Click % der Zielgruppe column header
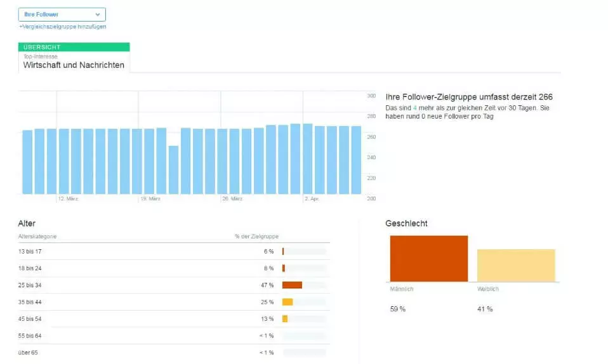Viewport: 608px width, 364px height. tap(256, 237)
